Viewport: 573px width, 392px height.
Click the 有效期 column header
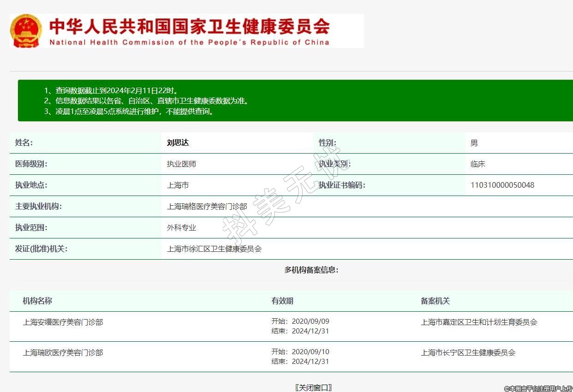(x=282, y=301)
